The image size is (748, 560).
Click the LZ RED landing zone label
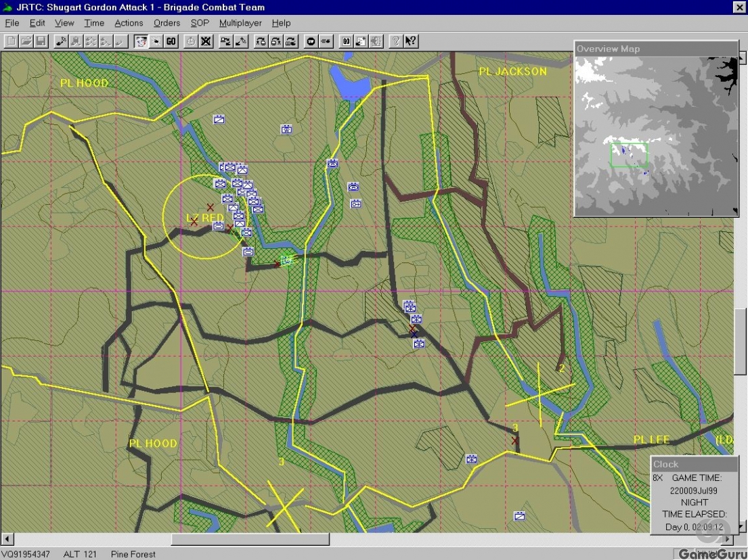[x=205, y=218]
